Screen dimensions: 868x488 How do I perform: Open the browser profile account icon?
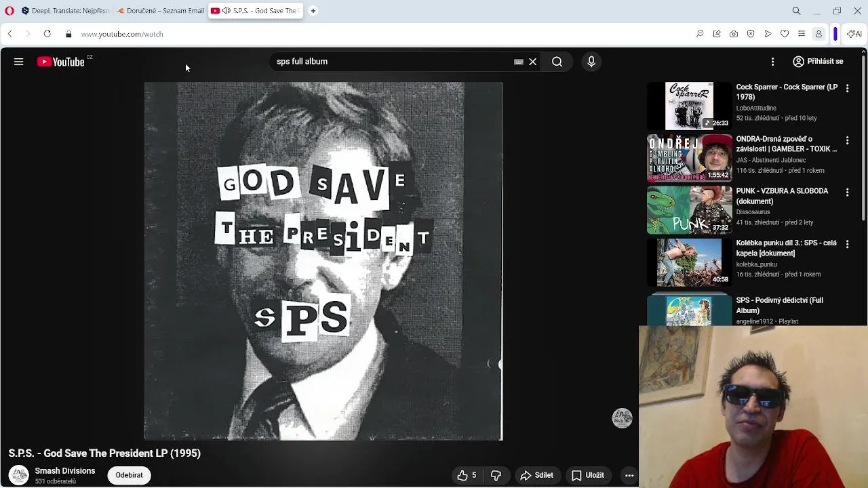pos(818,34)
